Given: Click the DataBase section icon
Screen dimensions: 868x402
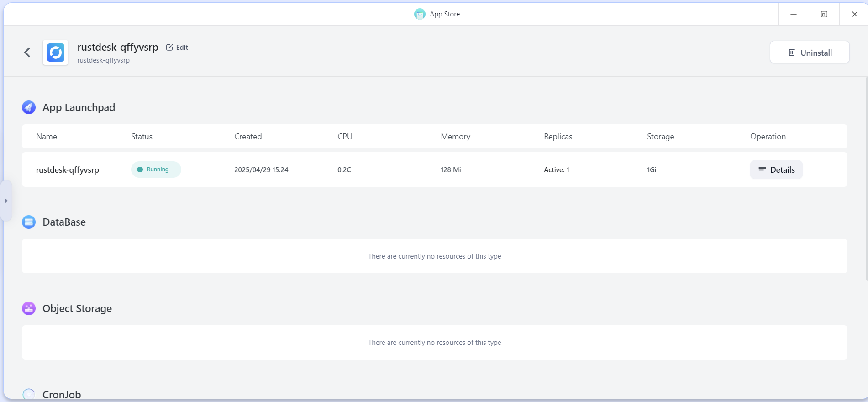Looking at the screenshot, I should pos(29,222).
